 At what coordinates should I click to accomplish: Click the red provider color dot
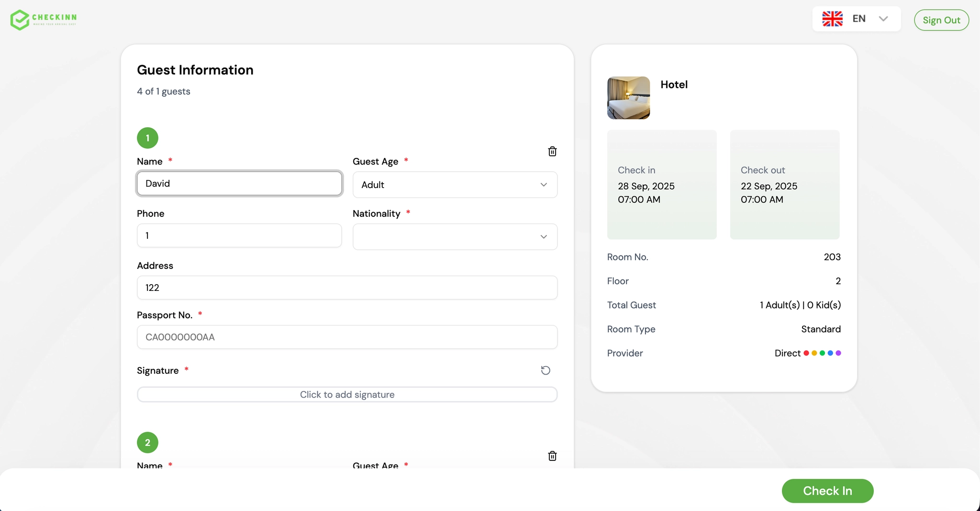coord(806,353)
